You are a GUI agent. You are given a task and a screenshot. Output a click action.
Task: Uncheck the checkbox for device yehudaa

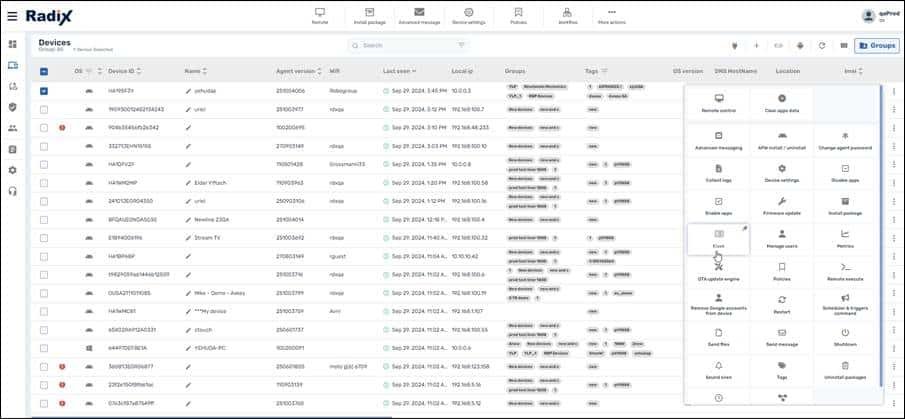point(44,91)
